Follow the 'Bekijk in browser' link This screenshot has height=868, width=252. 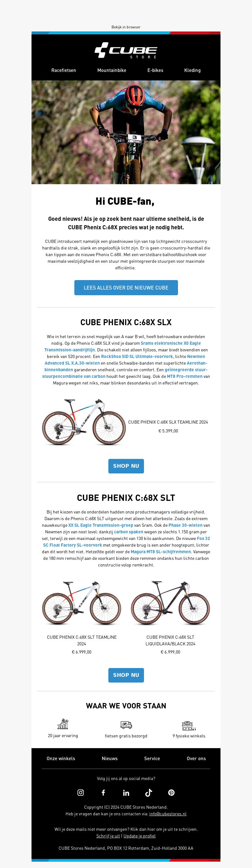pos(126,27)
